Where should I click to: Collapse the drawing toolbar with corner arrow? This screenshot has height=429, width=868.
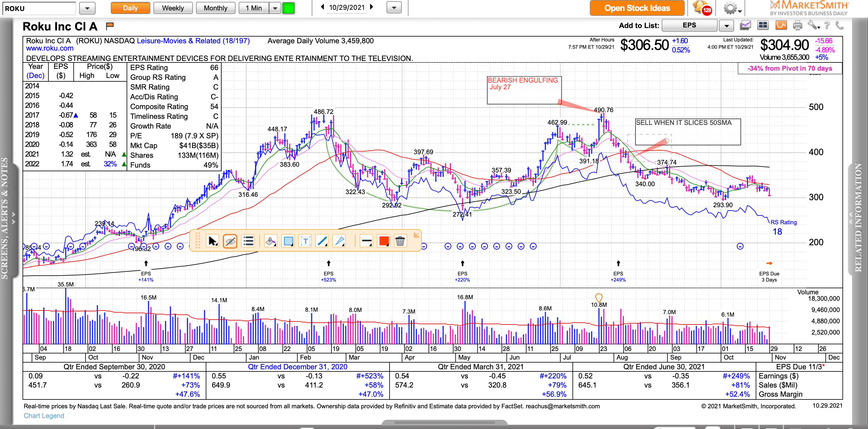[x=416, y=235]
